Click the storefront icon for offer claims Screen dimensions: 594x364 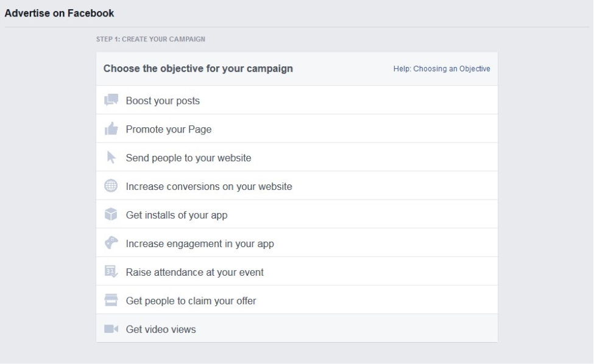tap(110, 301)
